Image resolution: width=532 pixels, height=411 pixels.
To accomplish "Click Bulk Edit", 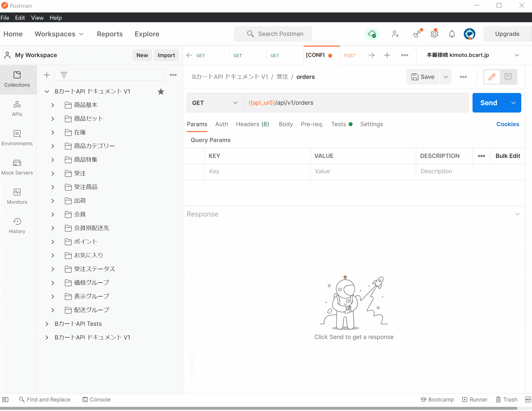I will point(508,156).
